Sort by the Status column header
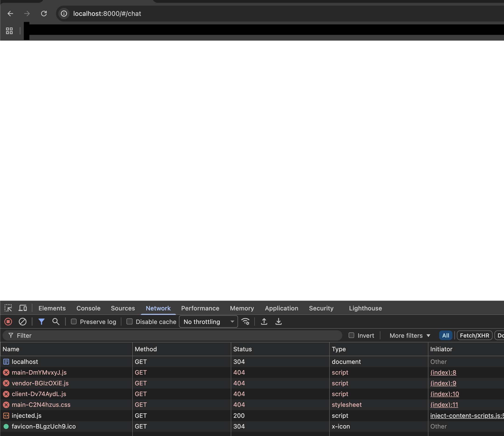Screen dimensions: 504x436 (x=280, y=349)
